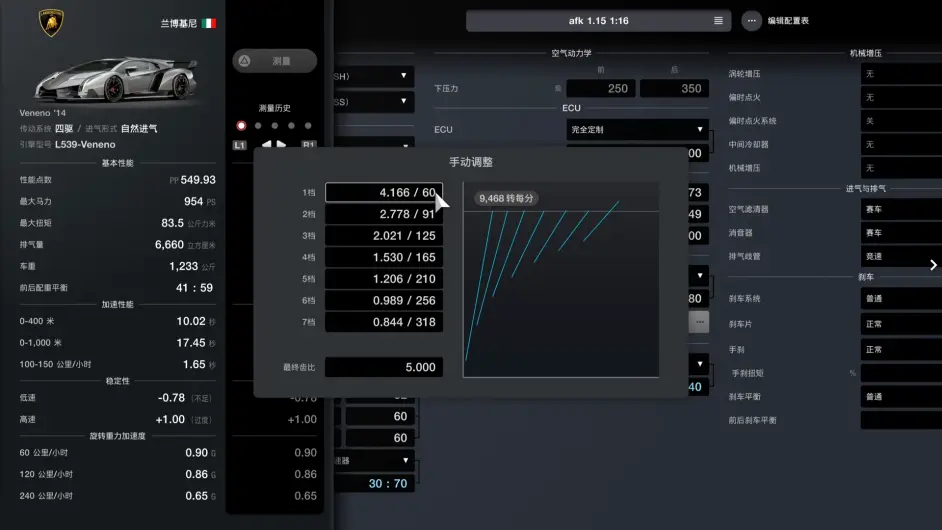Select the fifth 测量历史 dot

308,126
